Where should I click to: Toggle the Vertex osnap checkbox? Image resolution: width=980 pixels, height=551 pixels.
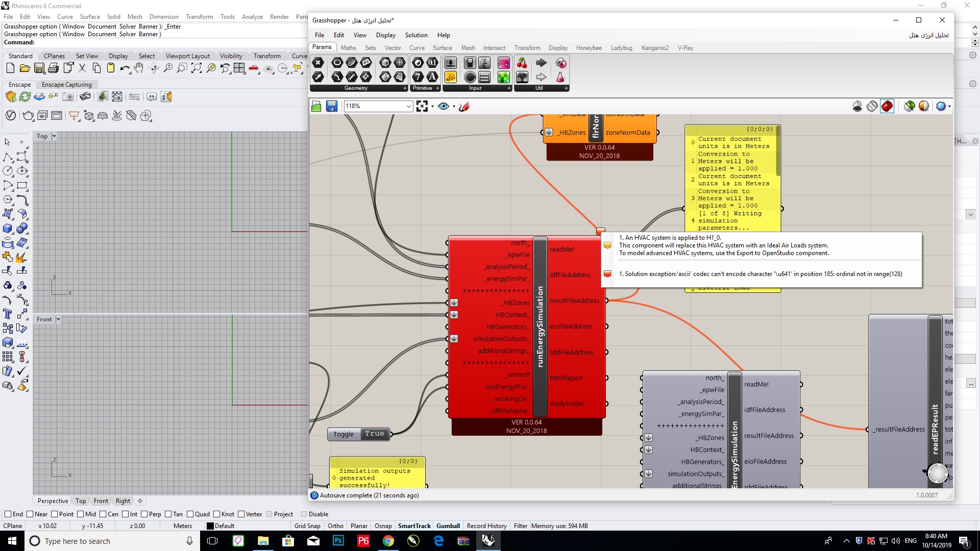click(x=241, y=514)
